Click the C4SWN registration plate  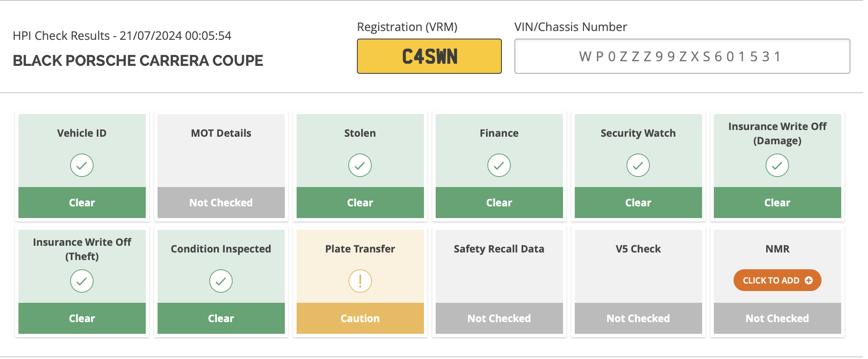pyautogui.click(x=429, y=56)
